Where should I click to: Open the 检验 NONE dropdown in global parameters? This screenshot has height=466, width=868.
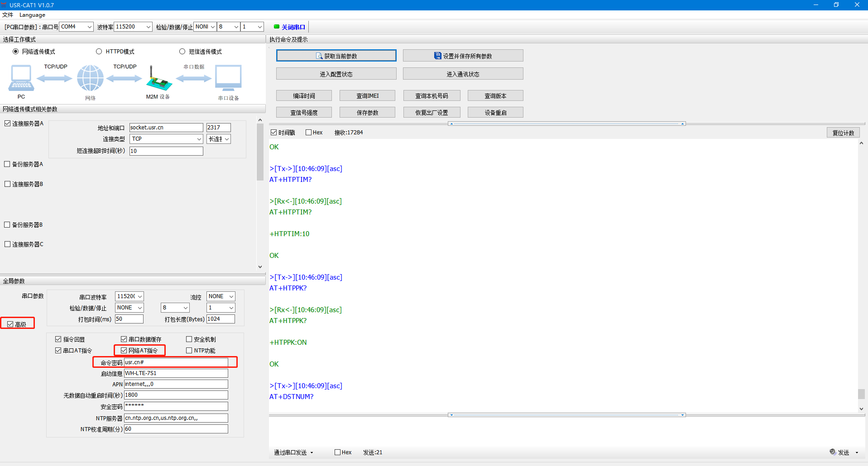coord(129,308)
